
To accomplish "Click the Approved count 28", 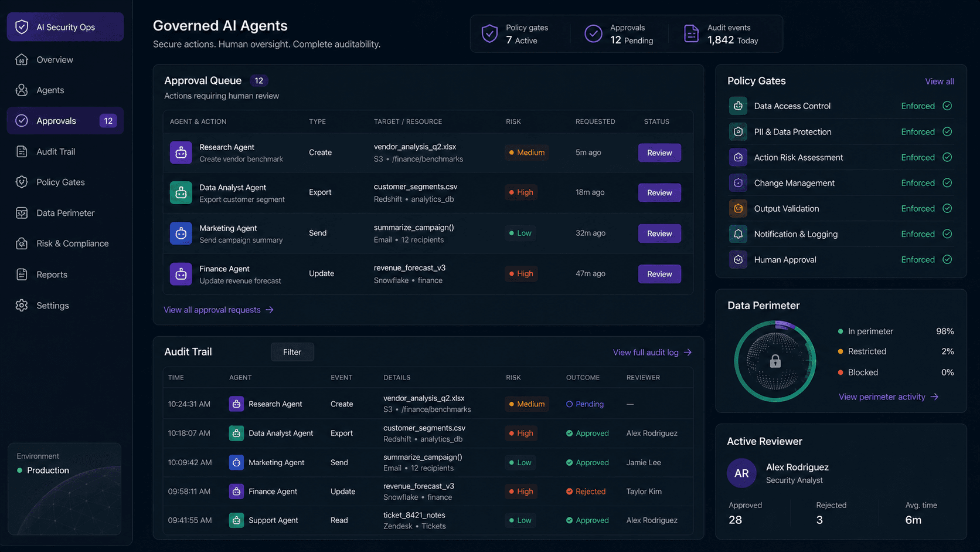I will (735, 520).
